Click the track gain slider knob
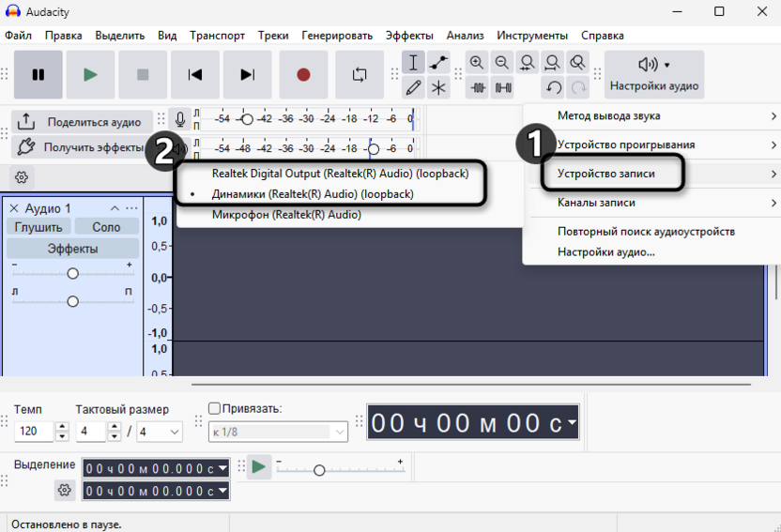The height and width of the screenshot is (532, 781). pyautogui.click(x=72, y=273)
